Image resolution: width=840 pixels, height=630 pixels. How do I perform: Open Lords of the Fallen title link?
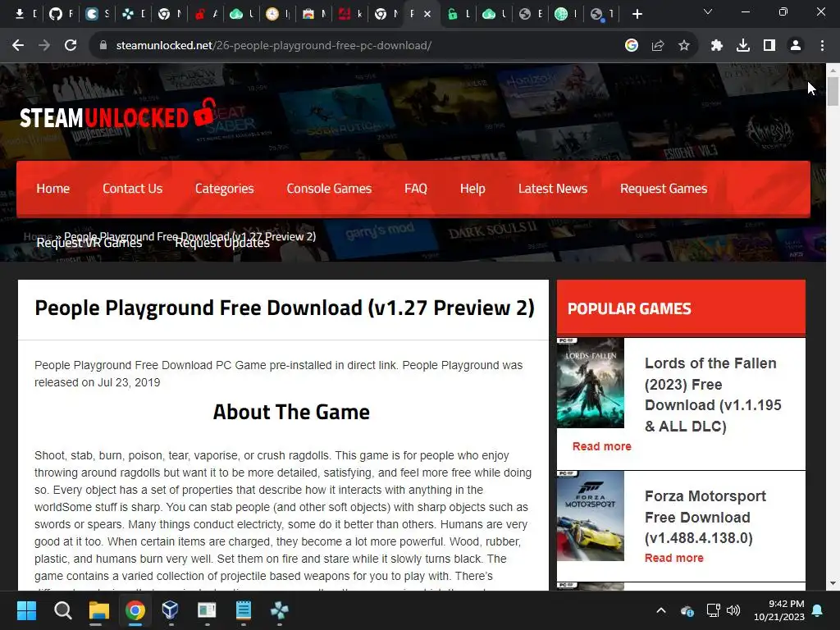coord(713,395)
